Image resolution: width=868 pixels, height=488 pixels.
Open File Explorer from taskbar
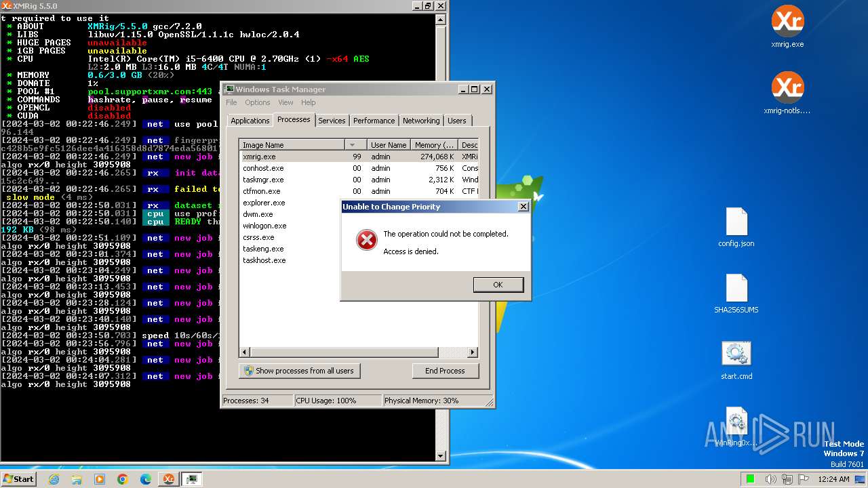pos(77,479)
